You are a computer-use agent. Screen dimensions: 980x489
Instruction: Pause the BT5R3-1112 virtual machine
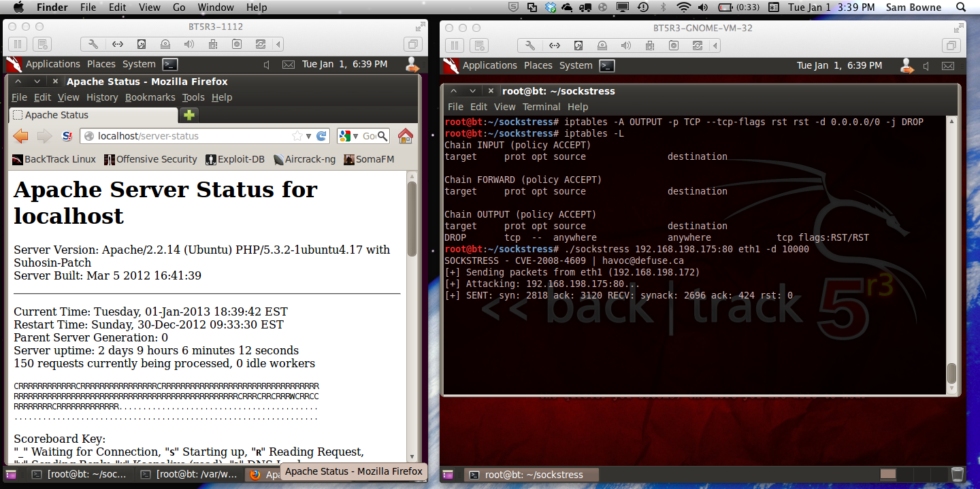[18, 44]
